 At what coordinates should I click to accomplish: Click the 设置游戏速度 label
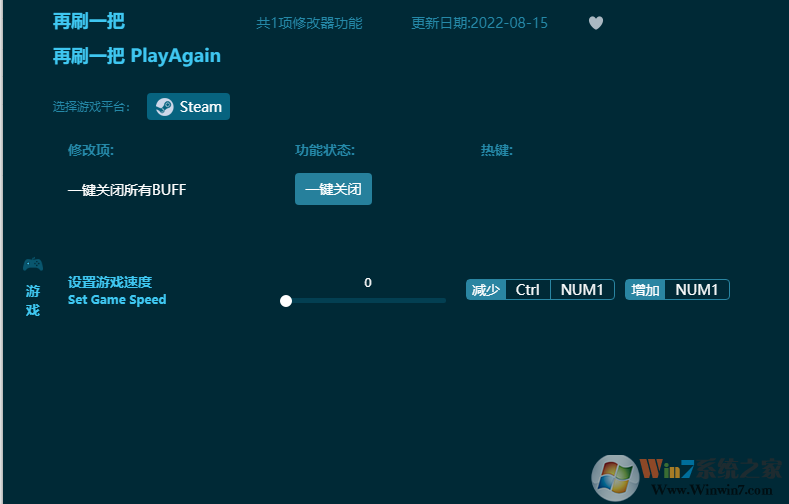110,282
